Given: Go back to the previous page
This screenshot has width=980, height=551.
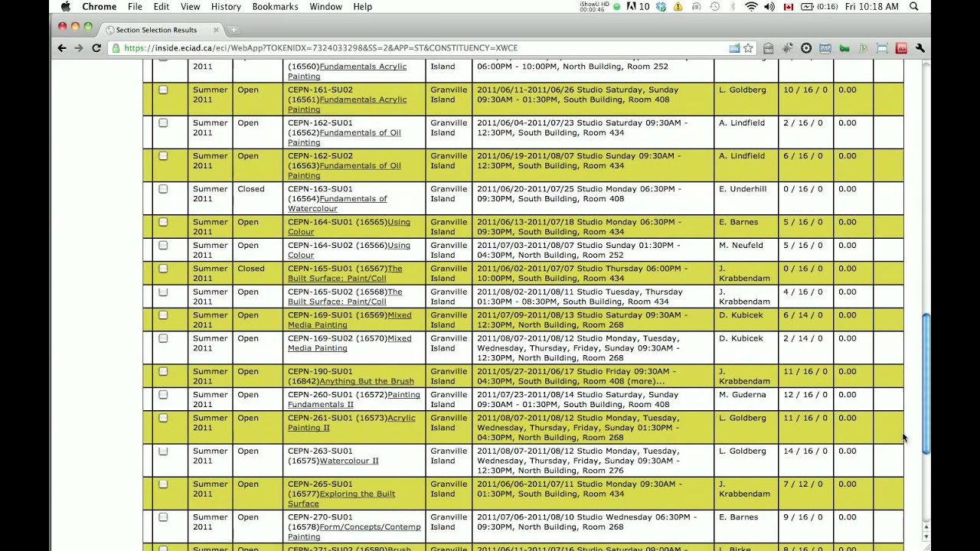Looking at the screenshot, I should click(x=62, y=47).
